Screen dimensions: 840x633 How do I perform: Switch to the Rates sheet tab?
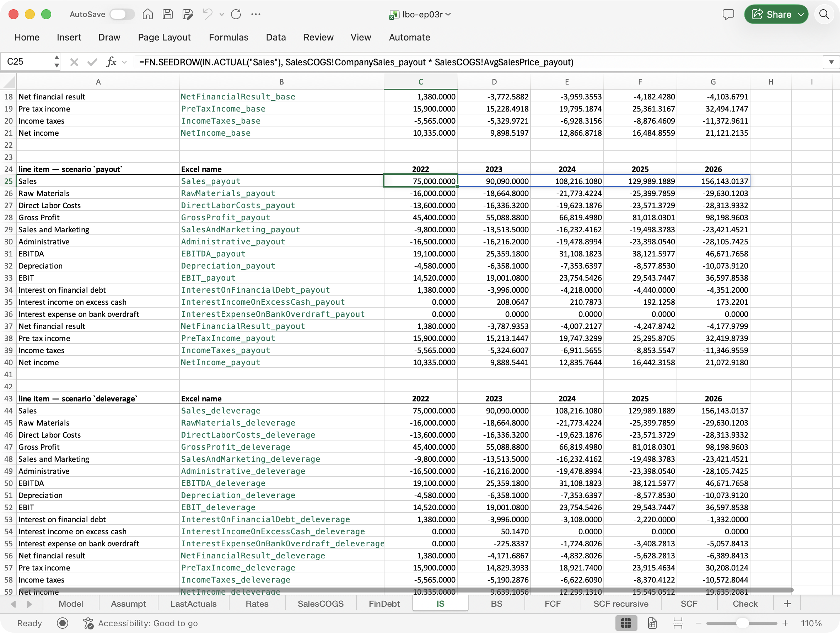257,604
